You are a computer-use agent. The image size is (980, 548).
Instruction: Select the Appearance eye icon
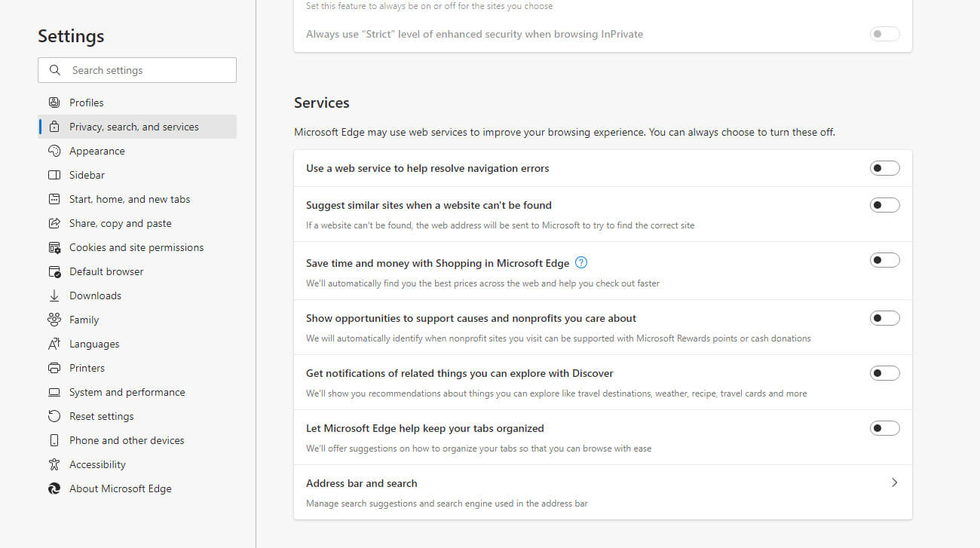pos(54,150)
